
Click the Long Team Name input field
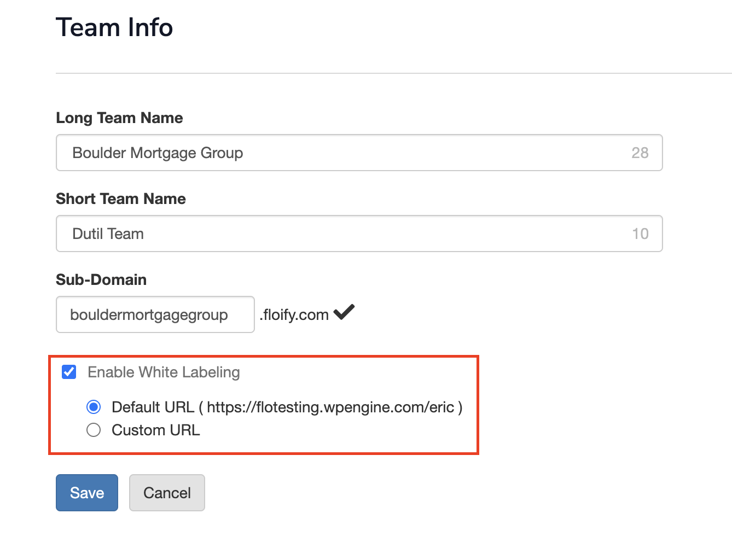coord(350,153)
